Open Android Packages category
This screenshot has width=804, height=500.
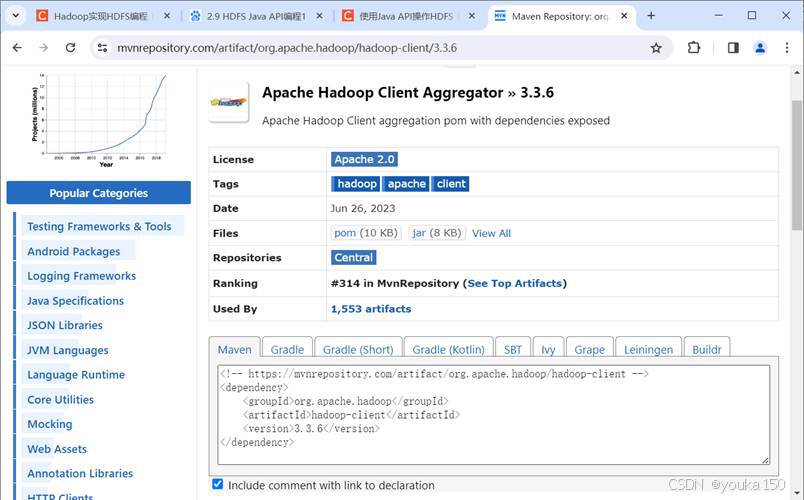(73, 251)
